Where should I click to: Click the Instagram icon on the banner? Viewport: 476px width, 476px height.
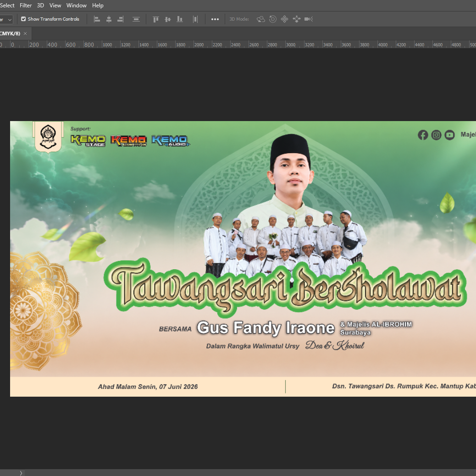pyautogui.click(x=436, y=135)
